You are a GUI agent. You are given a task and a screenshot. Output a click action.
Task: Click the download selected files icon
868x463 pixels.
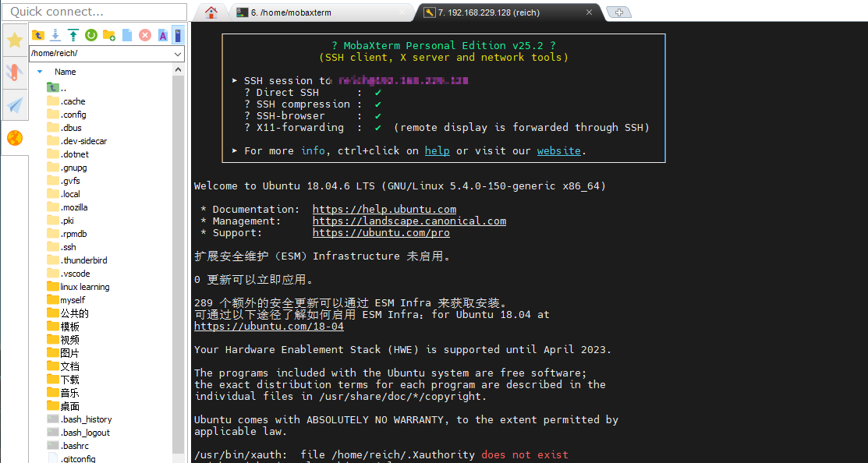55,35
